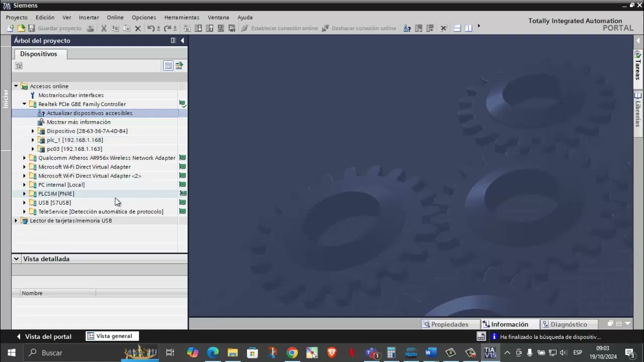The image size is (644, 362).
Task: Open the Insertar menu
Action: pos(89,17)
